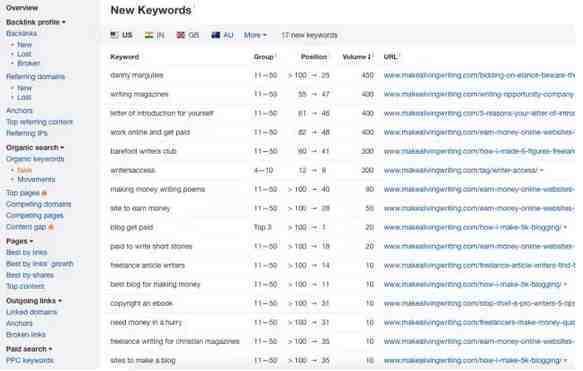Open URL link for freelance article writers
The width and height of the screenshot is (583, 371).
pyautogui.click(x=479, y=265)
